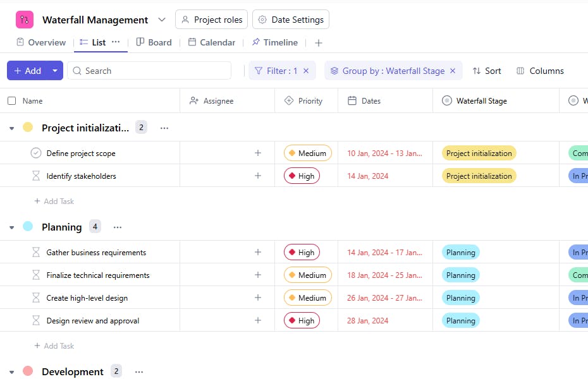Screen dimensions: 588x379
Task: Switch to the Board tab
Action: [x=154, y=42]
